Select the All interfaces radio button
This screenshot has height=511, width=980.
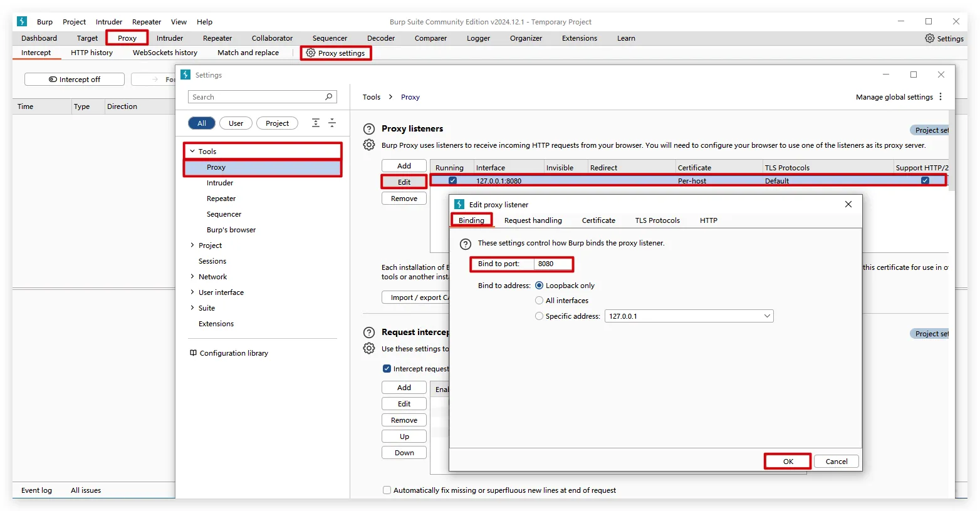click(x=539, y=301)
